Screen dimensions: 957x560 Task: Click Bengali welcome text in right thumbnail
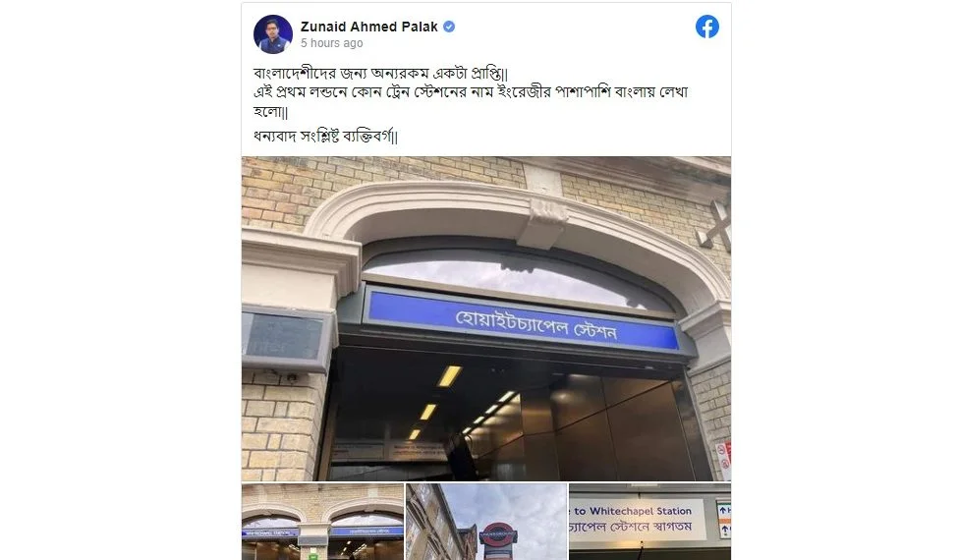tap(631, 527)
